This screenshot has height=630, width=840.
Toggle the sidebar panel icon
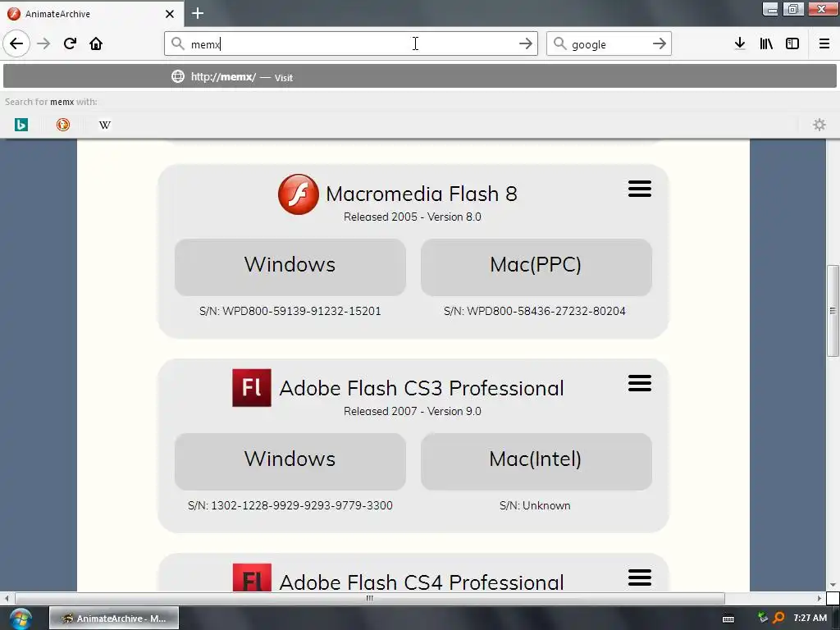tap(792, 43)
